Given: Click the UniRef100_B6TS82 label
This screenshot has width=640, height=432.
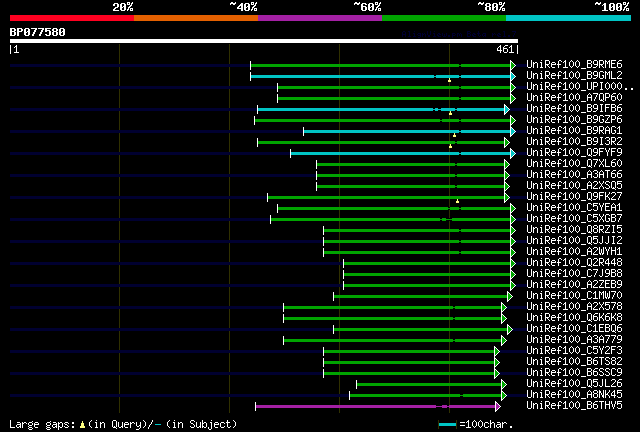Looking at the screenshot, I should 574,362.
